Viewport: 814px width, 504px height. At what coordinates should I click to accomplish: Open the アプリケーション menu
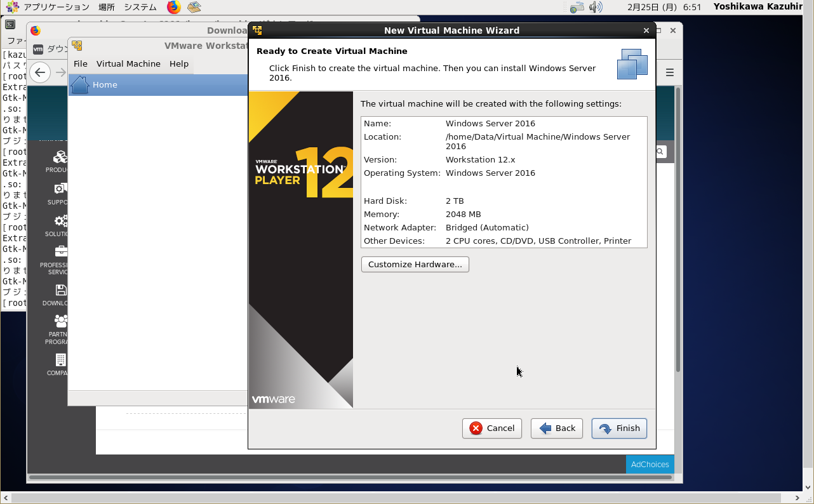56,7
